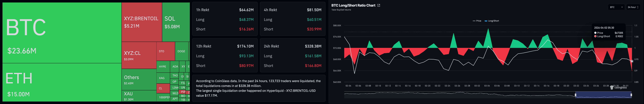The image size is (644, 104).
Task: Select the red XYZ:CL heatmap tile
Action: tap(139, 55)
